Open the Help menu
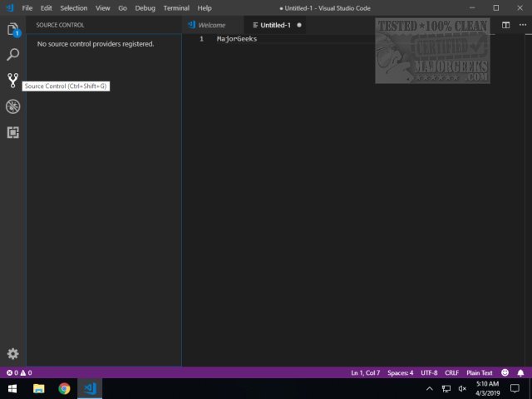Screen dimensions: 532x399 point(204,8)
